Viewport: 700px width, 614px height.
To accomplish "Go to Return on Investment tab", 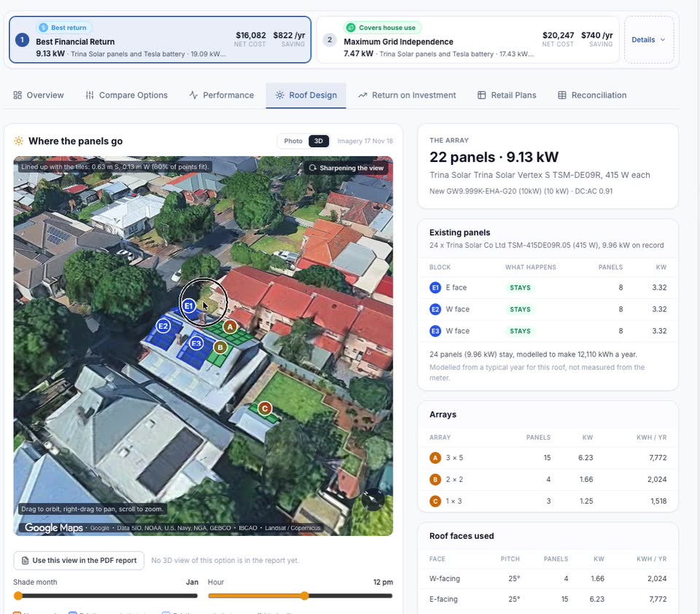I will [x=407, y=95].
